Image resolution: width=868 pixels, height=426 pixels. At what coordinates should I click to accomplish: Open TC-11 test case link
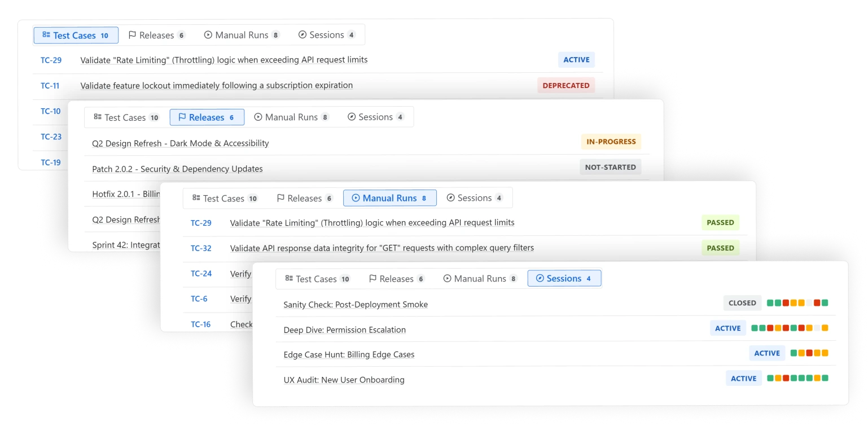[50, 86]
